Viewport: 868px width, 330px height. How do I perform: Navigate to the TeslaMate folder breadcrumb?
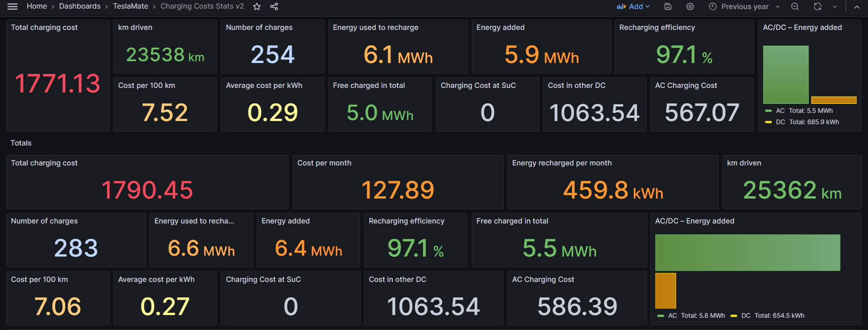point(130,6)
